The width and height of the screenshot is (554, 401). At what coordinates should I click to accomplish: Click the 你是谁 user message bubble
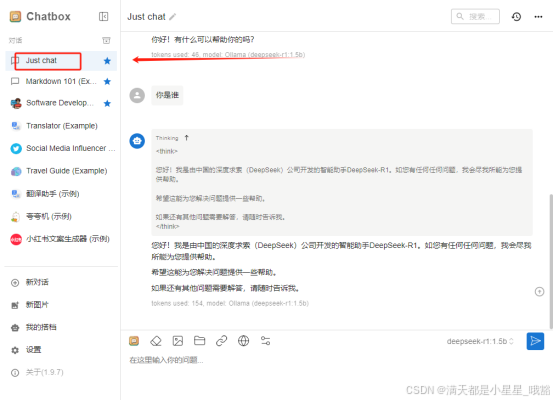[x=167, y=95]
